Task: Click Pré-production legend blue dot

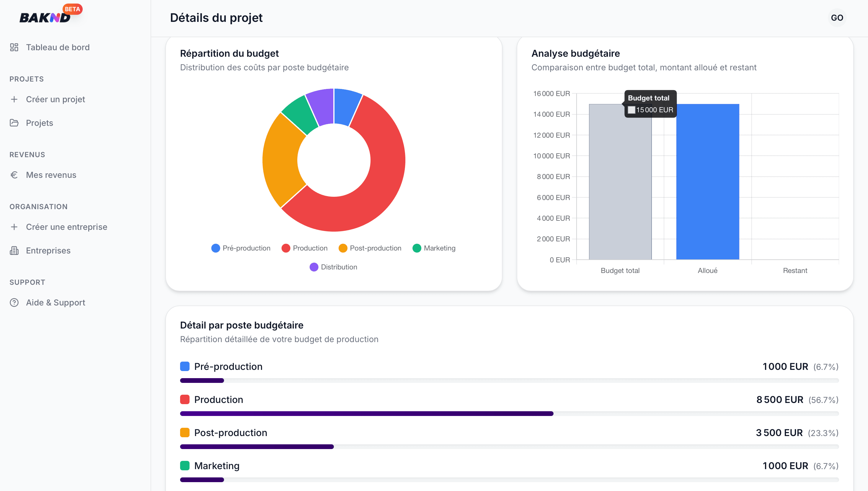Action: click(216, 248)
